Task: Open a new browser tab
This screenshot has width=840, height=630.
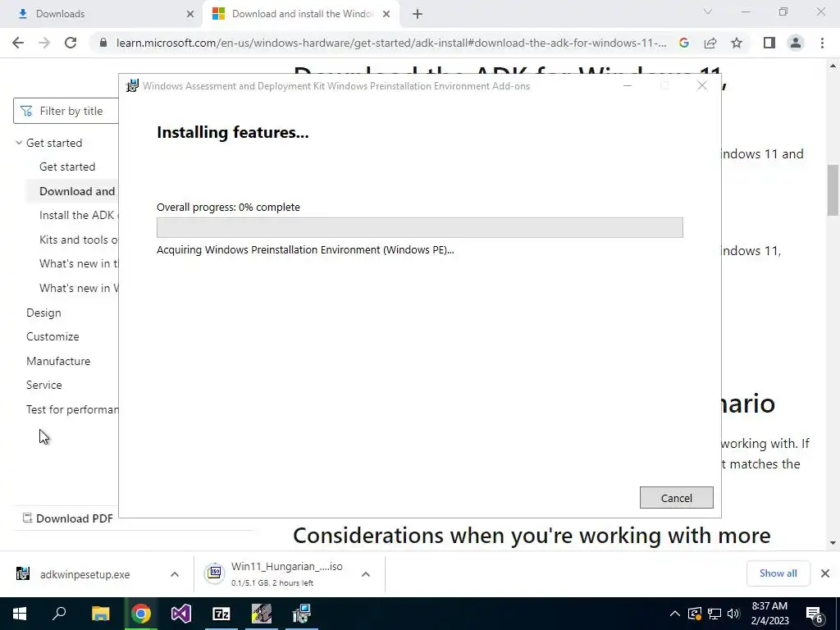Action: tap(418, 15)
